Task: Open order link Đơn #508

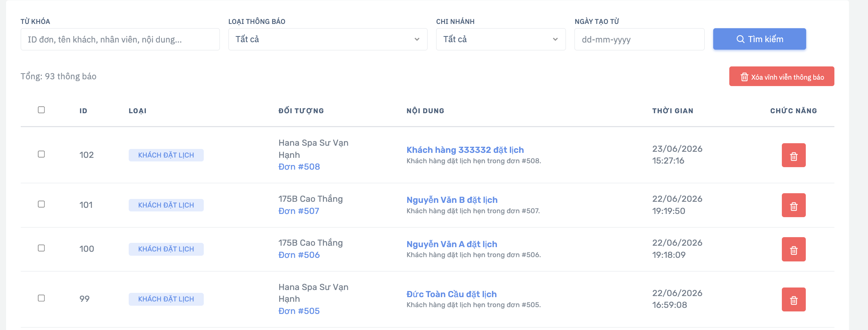Action: [x=299, y=167]
